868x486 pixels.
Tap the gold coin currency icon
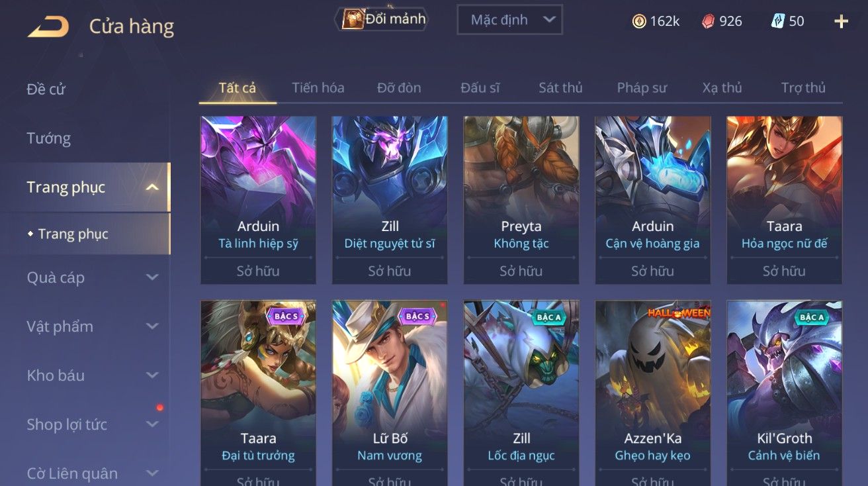639,21
